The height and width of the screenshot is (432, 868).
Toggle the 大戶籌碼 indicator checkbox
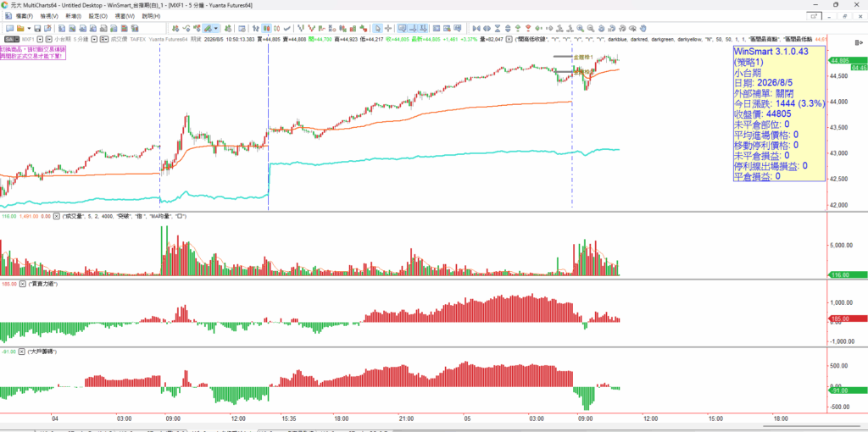(x=23, y=352)
